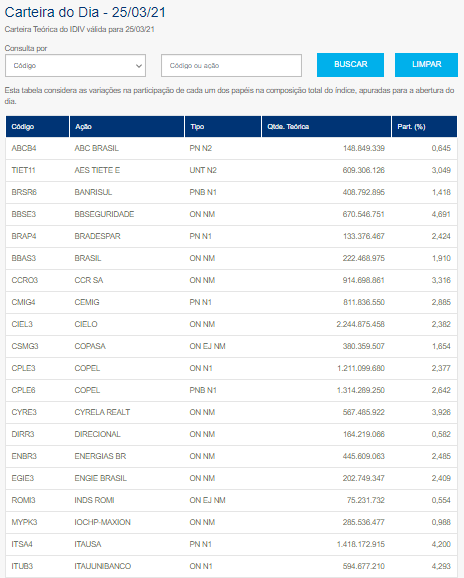Click the CCR SA stock name

pos(89,280)
